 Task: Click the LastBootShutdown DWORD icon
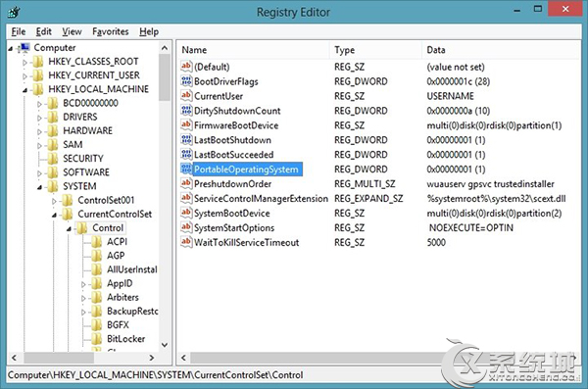[186, 140]
